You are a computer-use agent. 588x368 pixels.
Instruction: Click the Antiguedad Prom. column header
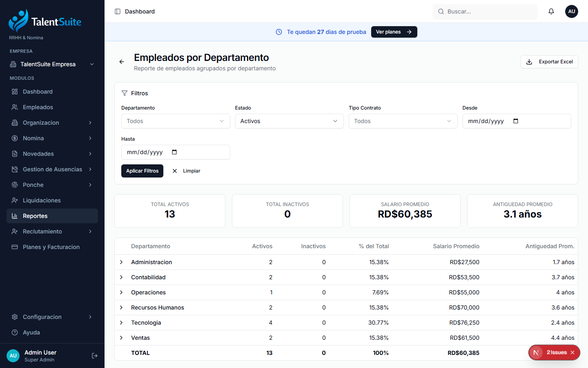coord(550,246)
